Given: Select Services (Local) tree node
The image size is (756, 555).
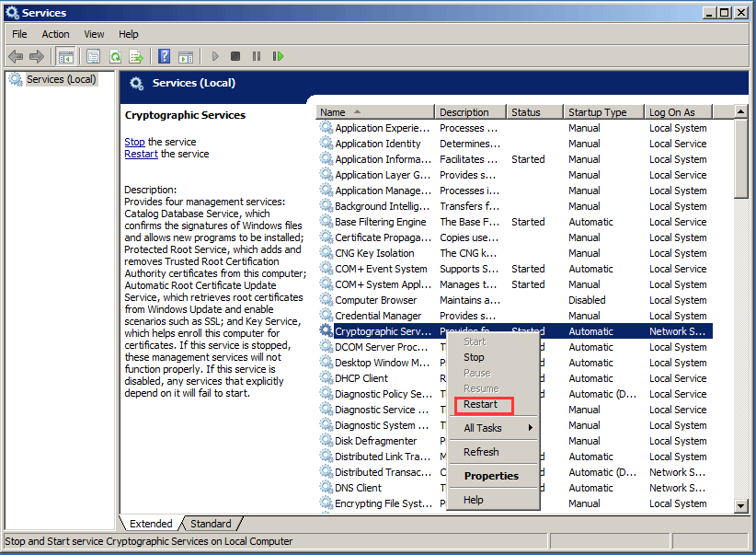Looking at the screenshot, I should pos(62,79).
